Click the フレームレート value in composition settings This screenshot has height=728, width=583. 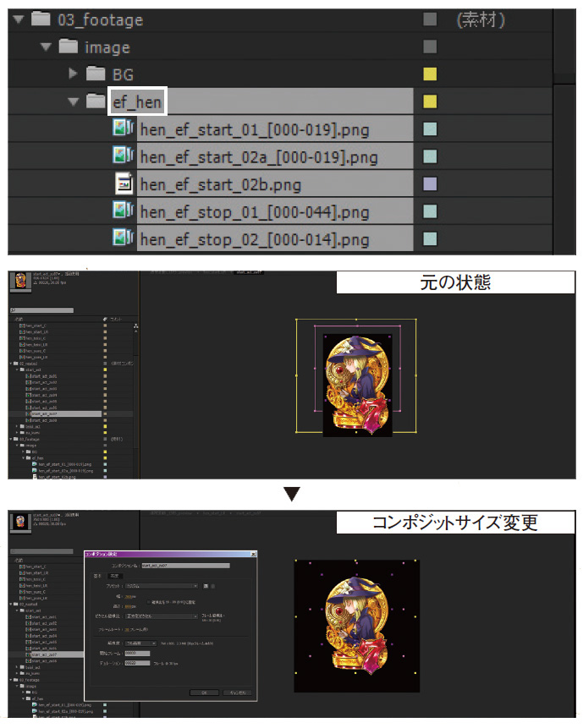click(x=127, y=630)
